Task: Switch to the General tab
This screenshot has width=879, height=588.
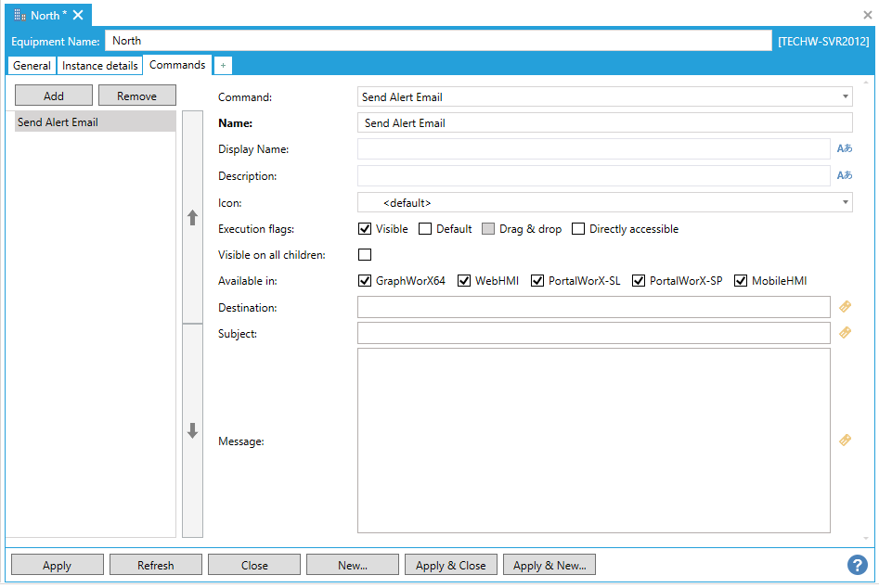Action: click(x=32, y=66)
